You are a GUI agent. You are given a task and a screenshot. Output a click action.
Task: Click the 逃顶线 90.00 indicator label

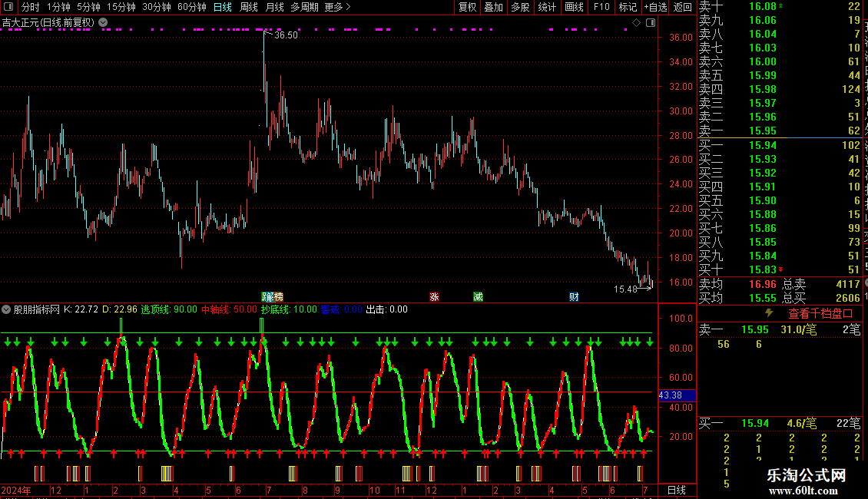click(169, 309)
